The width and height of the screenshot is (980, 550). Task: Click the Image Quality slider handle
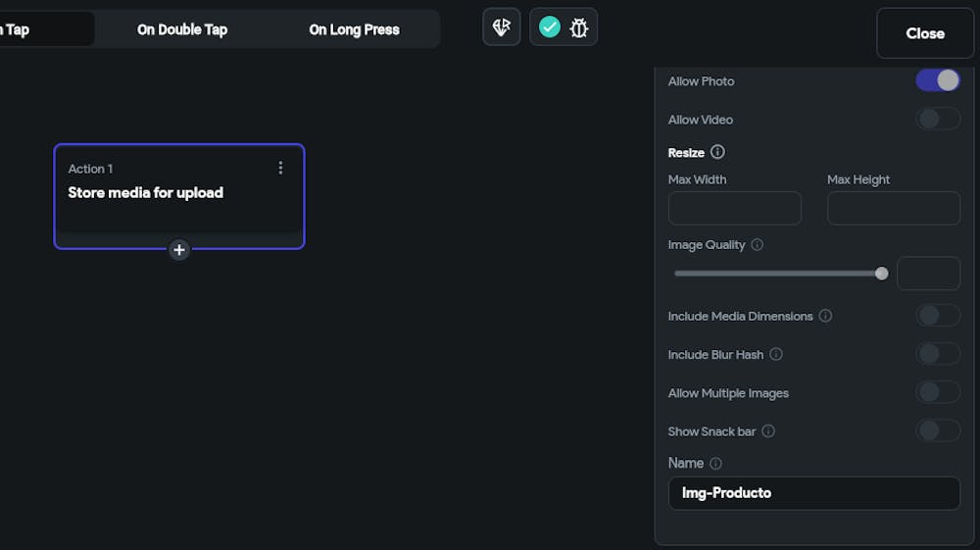(881, 274)
